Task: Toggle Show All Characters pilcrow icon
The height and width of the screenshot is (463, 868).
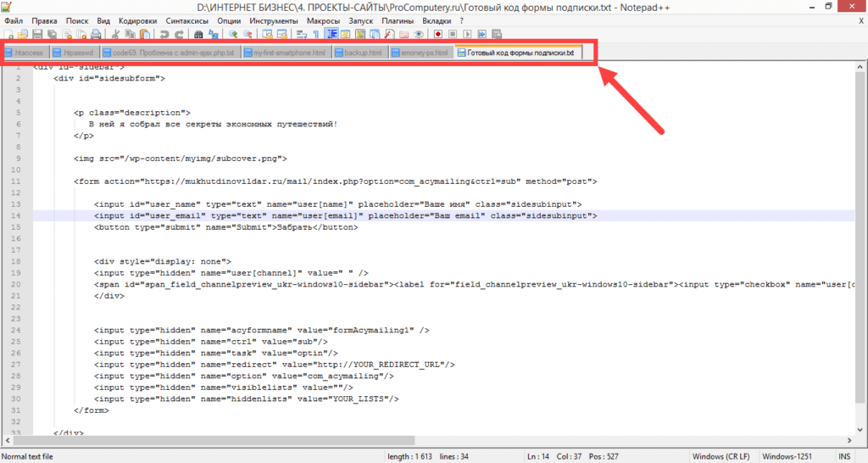Action: click(x=315, y=35)
